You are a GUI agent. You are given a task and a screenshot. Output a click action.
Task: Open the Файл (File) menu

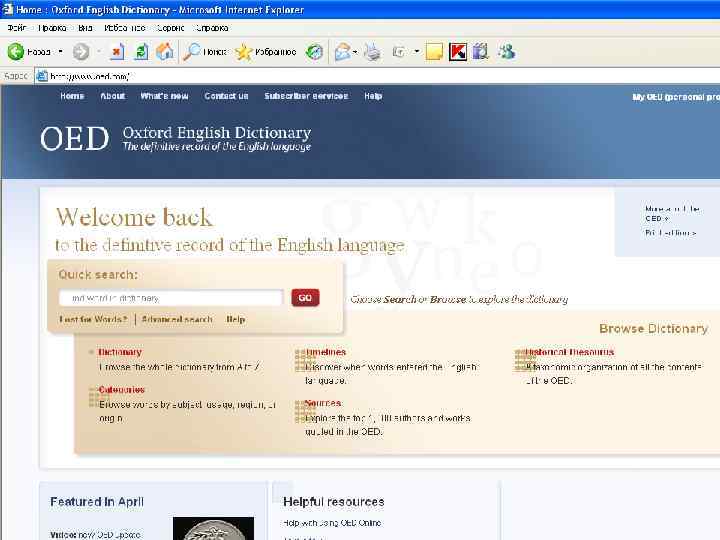pyautogui.click(x=17, y=28)
